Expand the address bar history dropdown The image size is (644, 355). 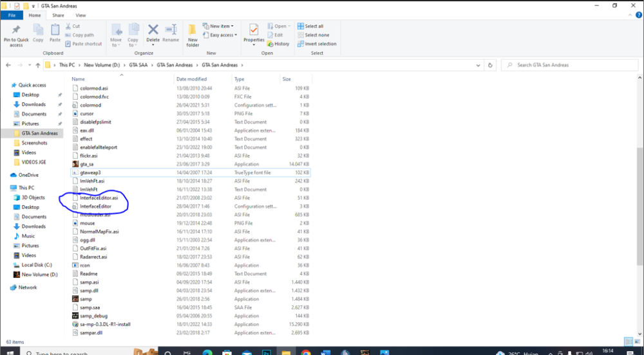tap(478, 65)
